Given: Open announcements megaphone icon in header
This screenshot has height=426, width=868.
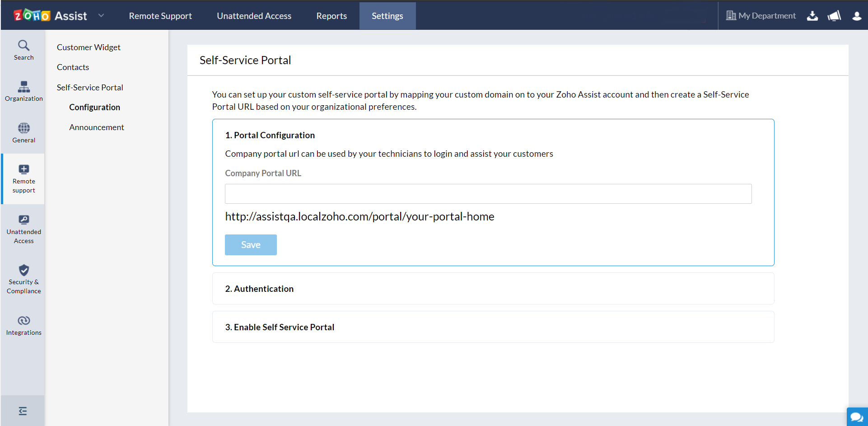Looking at the screenshot, I should [834, 16].
